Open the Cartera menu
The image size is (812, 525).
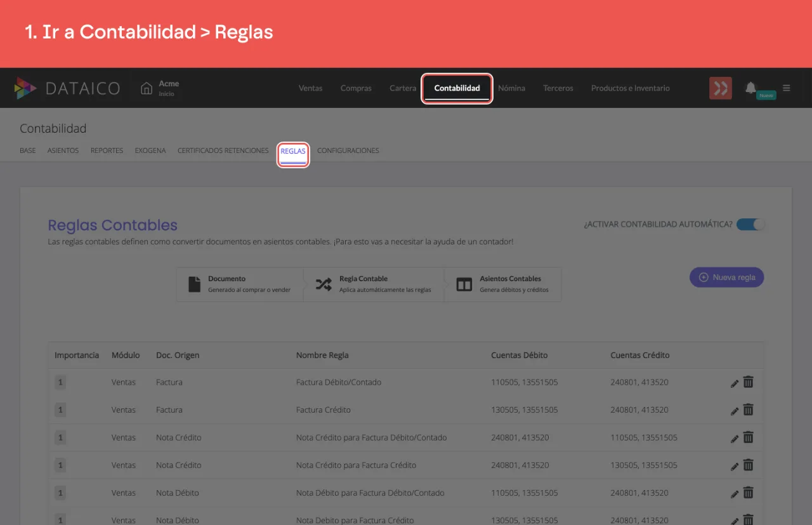pyautogui.click(x=403, y=88)
